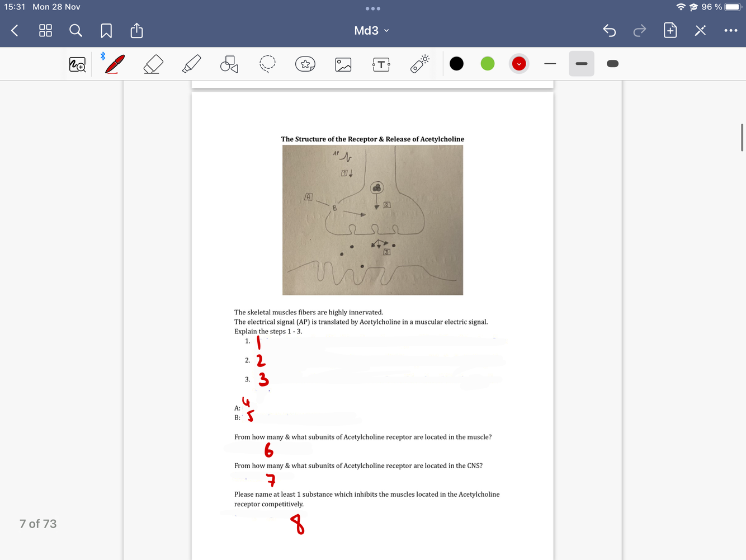Viewport: 746px width, 560px height.
Task: Activate the zoom window tool
Action: point(77,64)
